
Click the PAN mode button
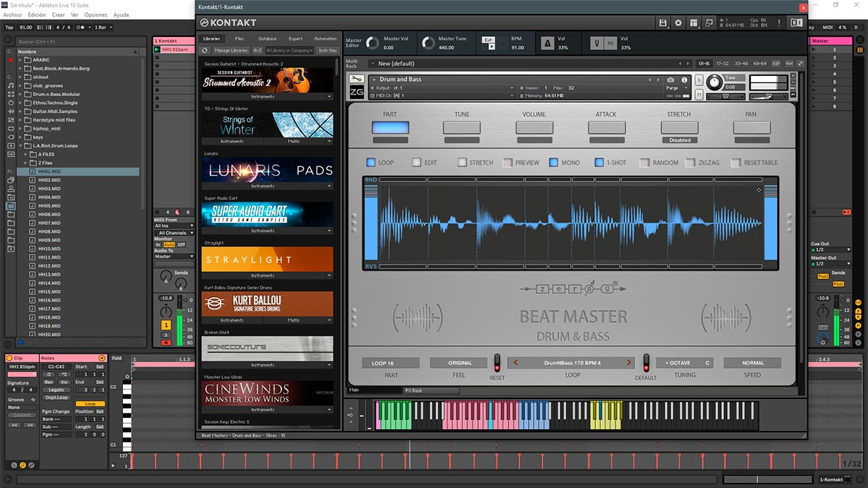point(752,127)
